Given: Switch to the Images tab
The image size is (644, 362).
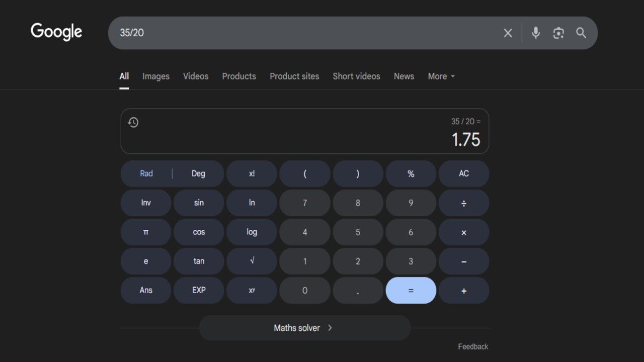Looking at the screenshot, I should 156,76.
